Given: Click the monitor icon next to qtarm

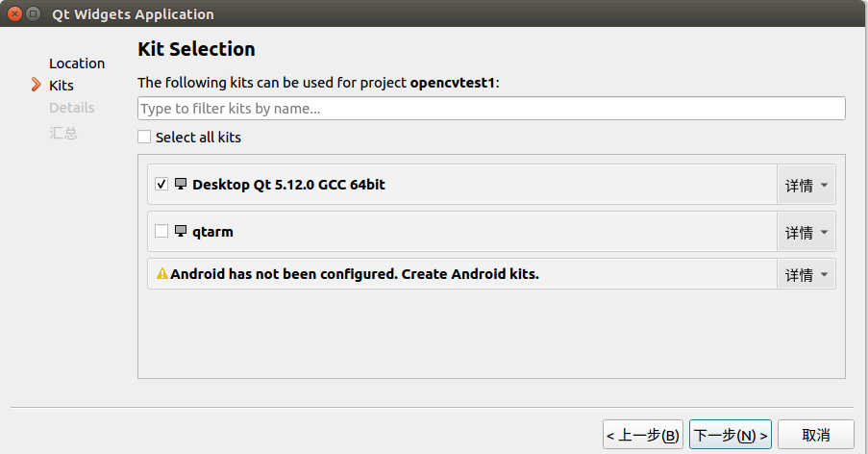Looking at the screenshot, I should pos(181,231).
